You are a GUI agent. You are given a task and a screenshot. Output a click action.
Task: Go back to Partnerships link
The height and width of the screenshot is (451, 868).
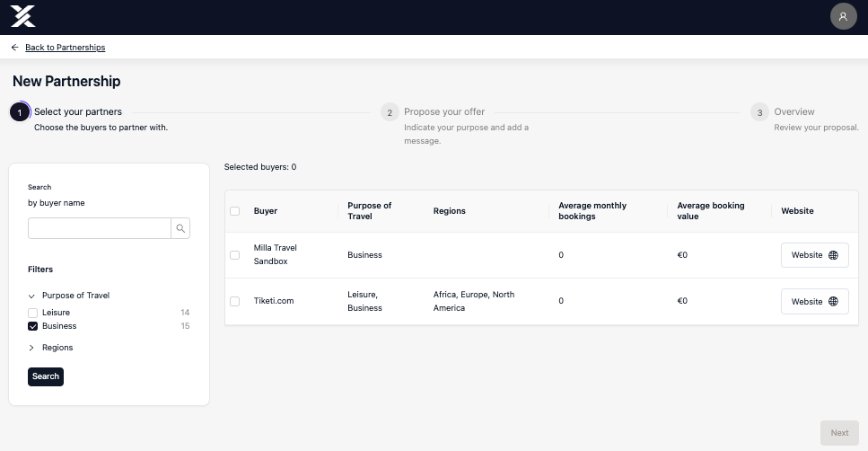point(66,48)
